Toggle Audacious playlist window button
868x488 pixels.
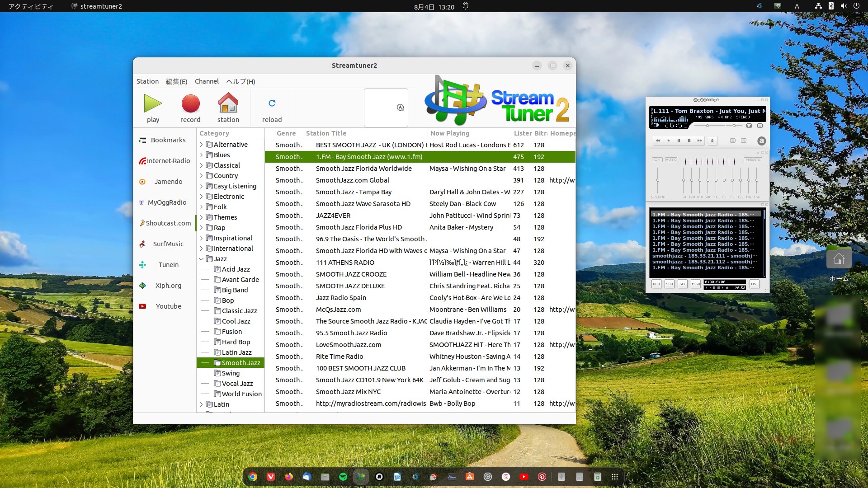click(x=760, y=126)
